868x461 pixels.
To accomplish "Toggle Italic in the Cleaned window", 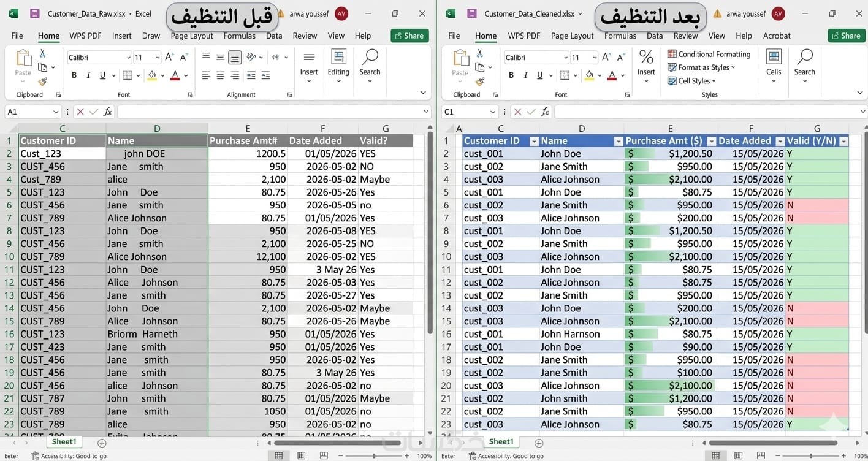I will tap(525, 75).
